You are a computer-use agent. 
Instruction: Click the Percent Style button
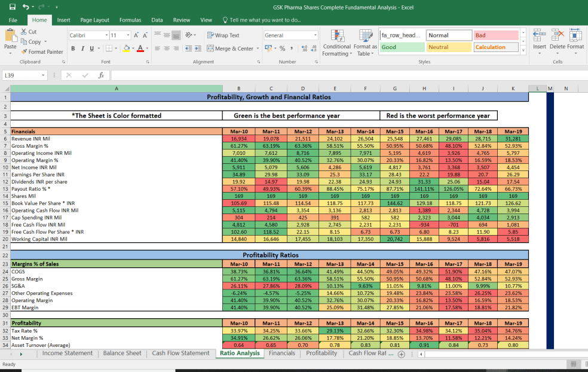click(281, 48)
